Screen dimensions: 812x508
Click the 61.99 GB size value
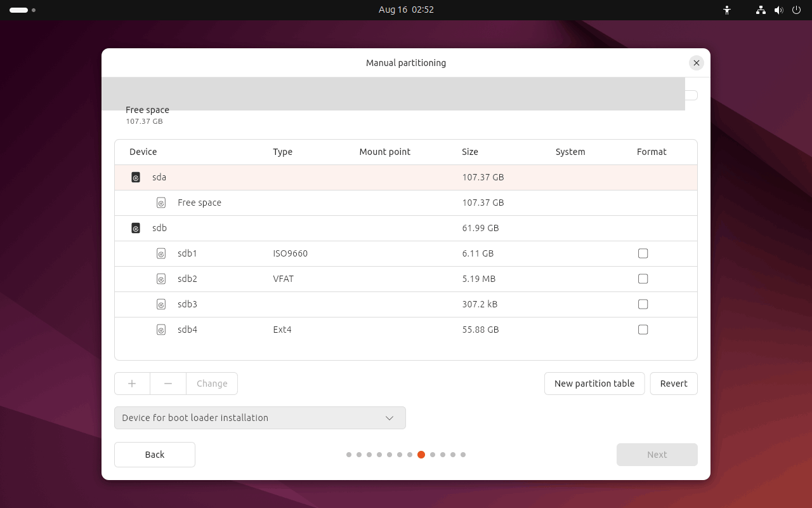pos(480,228)
